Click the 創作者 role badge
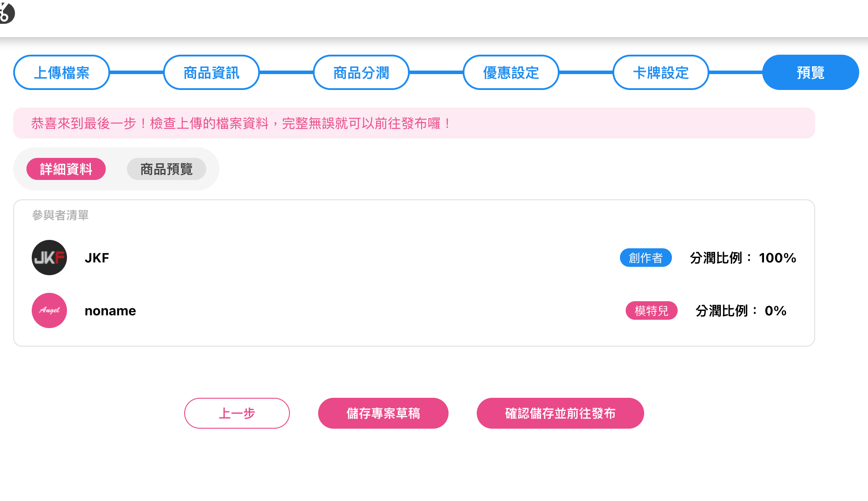 point(646,258)
